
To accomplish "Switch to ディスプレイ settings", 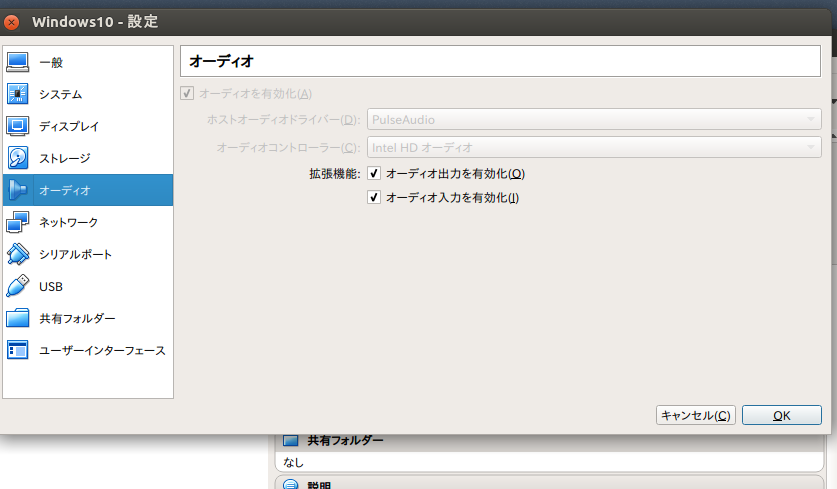I will pyautogui.click(x=88, y=126).
